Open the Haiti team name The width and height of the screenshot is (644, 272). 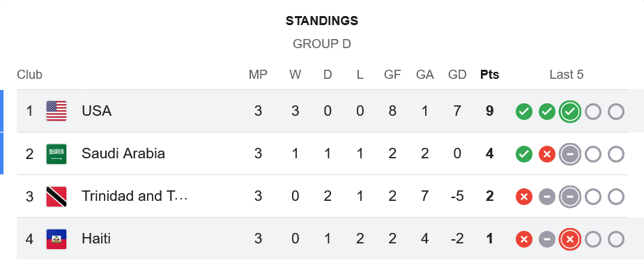coord(96,239)
